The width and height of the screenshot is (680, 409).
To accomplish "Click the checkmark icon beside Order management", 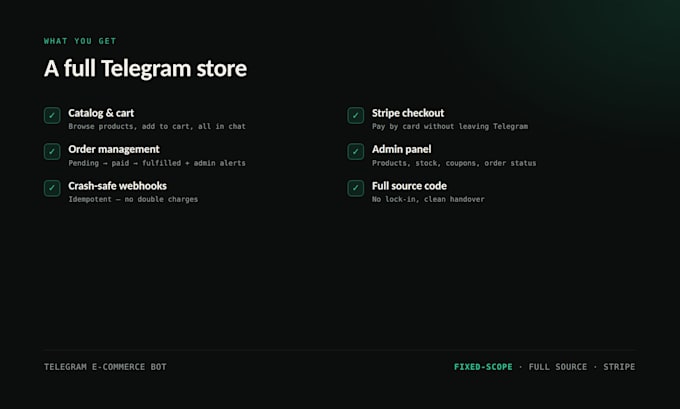I will coord(52,152).
